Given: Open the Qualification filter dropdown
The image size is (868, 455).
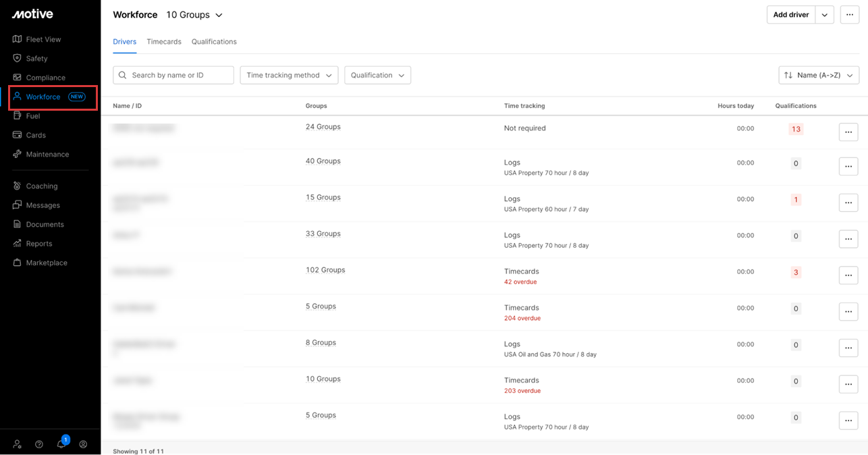Looking at the screenshot, I should tap(377, 75).
